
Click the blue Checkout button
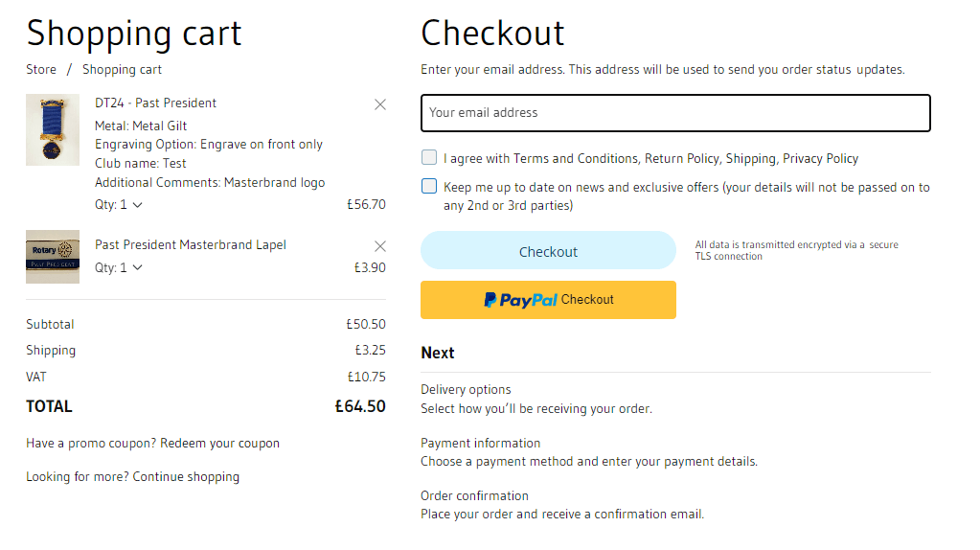click(x=548, y=251)
